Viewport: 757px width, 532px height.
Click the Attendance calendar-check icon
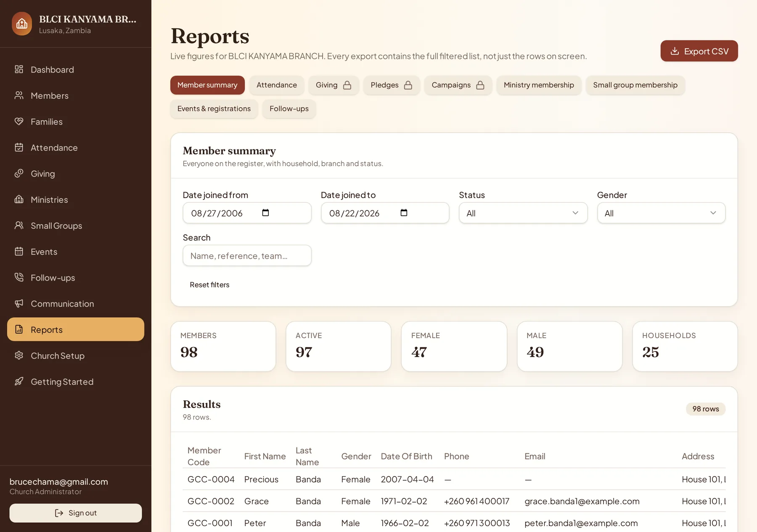[19, 148]
